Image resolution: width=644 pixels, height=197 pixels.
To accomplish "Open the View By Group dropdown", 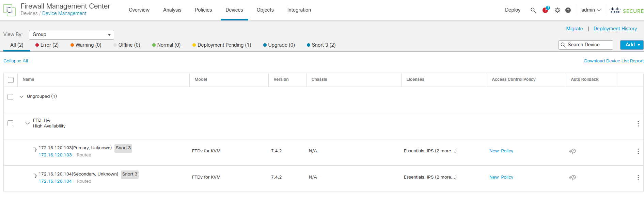I will click(x=72, y=35).
